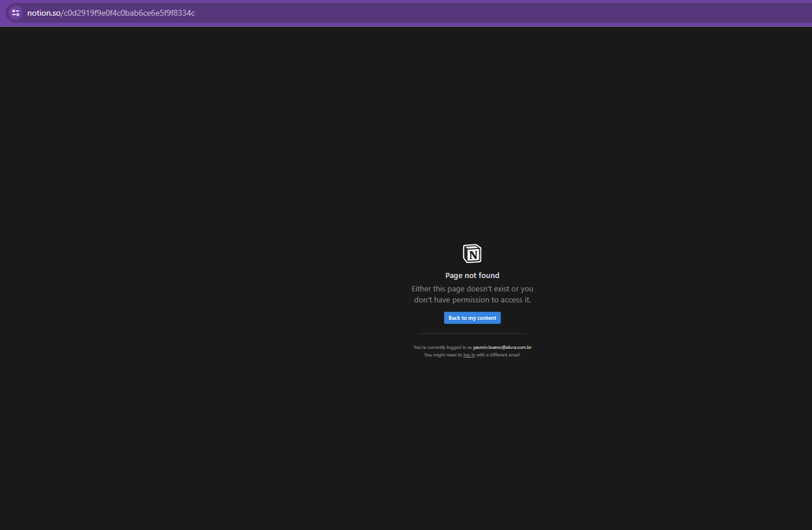The height and width of the screenshot is (530, 812).
Task: Click the Notion logo icon
Action: 472,254
